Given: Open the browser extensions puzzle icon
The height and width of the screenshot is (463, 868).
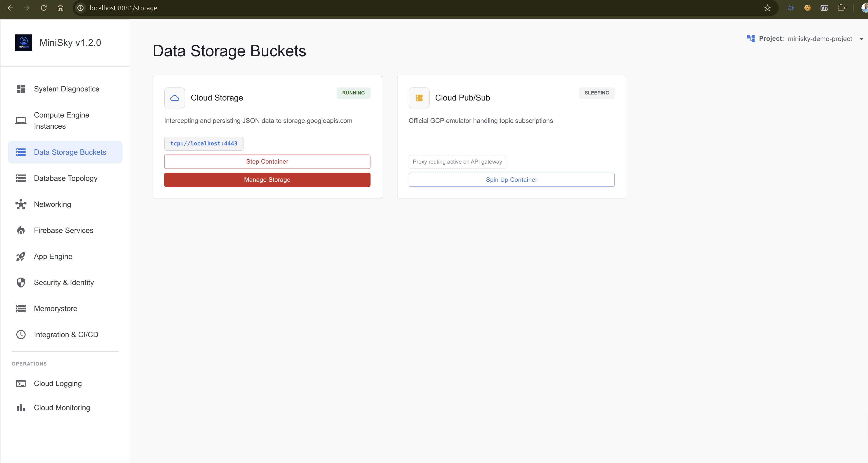Looking at the screenshot, I should click(x=841, y=8).
